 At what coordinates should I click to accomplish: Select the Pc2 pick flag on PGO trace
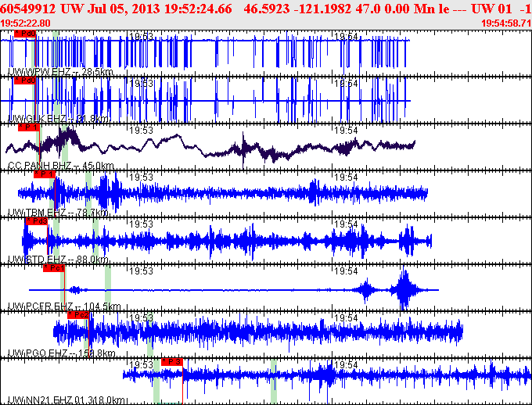click(x=78, y=315)
